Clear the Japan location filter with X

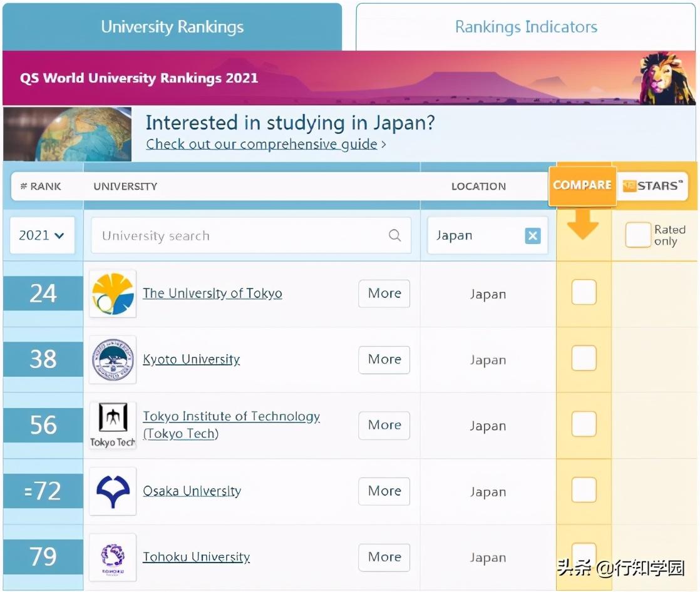pos(532,236)
